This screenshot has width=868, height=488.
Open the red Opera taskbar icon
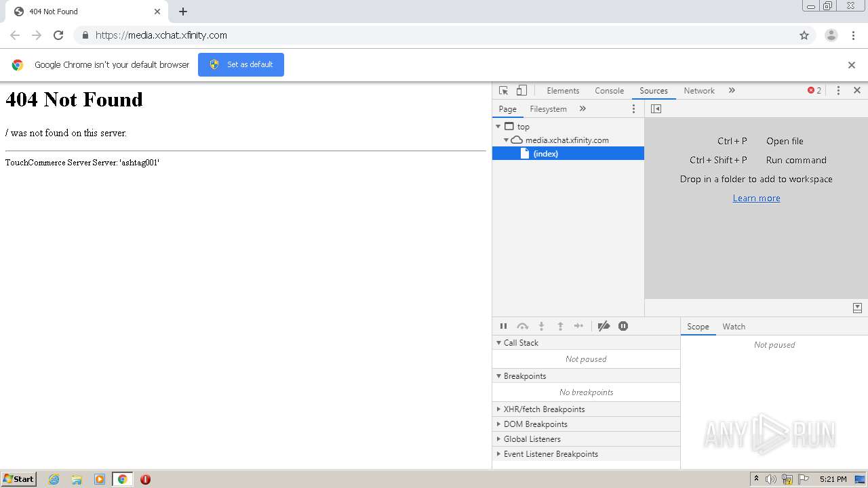click(145, 479)
